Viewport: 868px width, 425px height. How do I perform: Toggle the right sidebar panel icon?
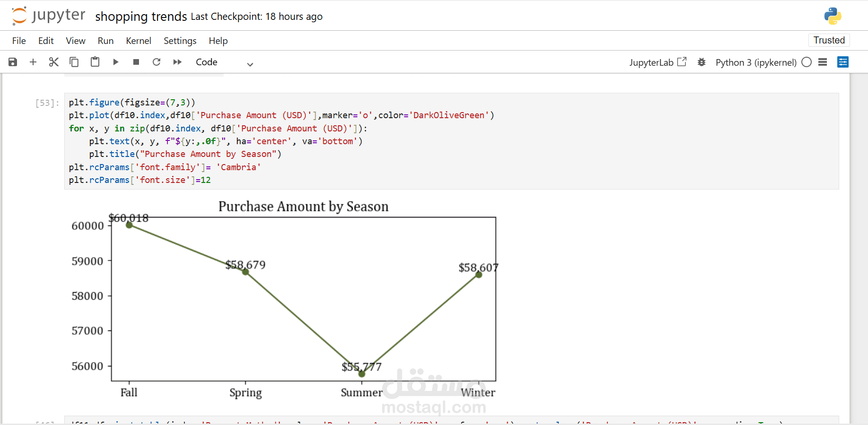click(843, 62)
